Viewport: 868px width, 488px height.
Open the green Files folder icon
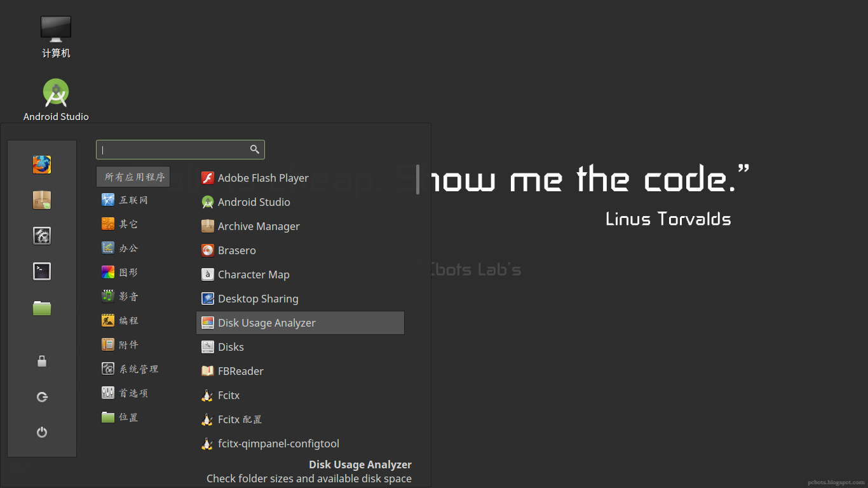[42, 308]
